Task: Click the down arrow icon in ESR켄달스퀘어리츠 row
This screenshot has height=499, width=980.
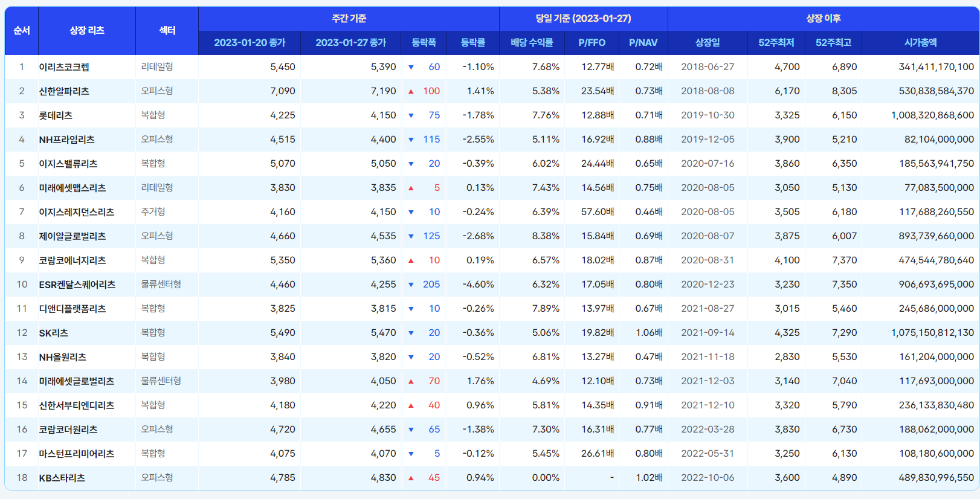Action: click(411, 285)
